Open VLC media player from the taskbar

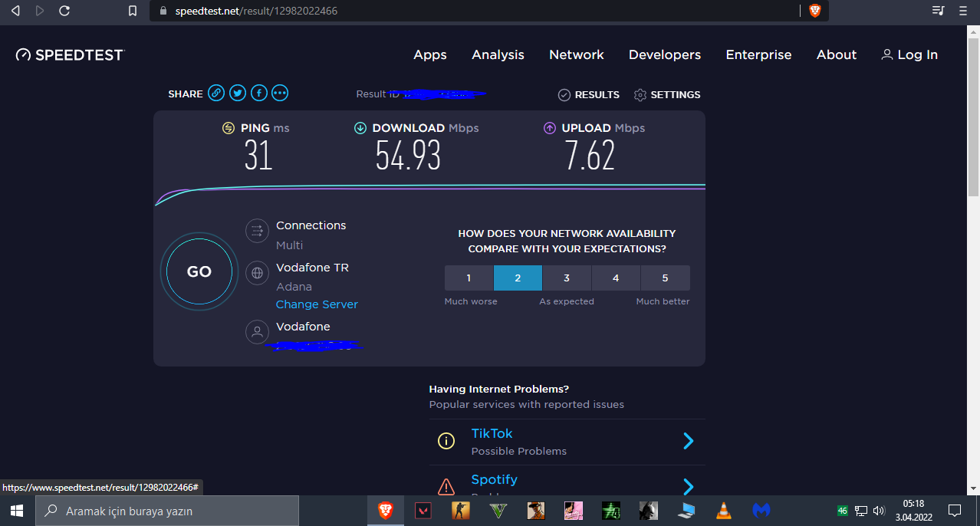point(723,511)
